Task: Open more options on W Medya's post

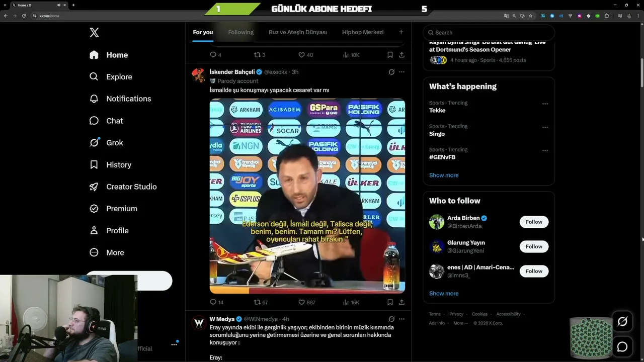Action: coord(401,319)
